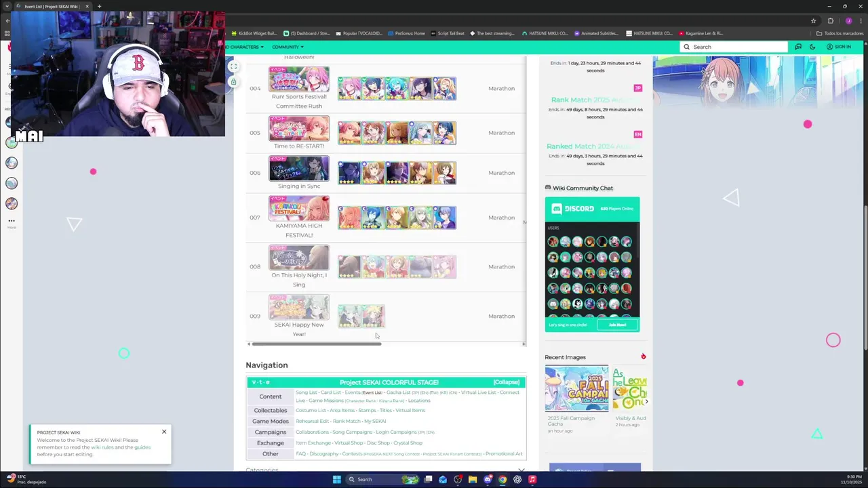Open the Stamps link

(367, 410)
